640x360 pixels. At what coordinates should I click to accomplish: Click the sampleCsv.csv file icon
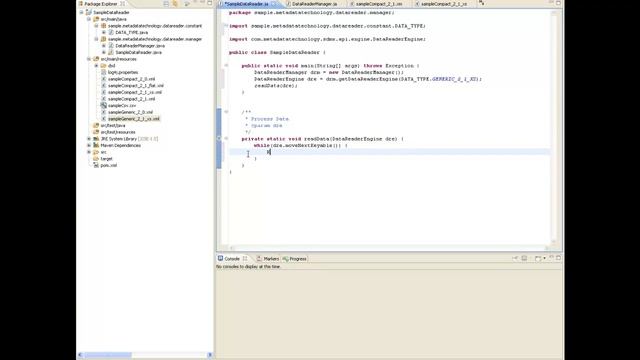pyautogui.click(x=104, y=106)
